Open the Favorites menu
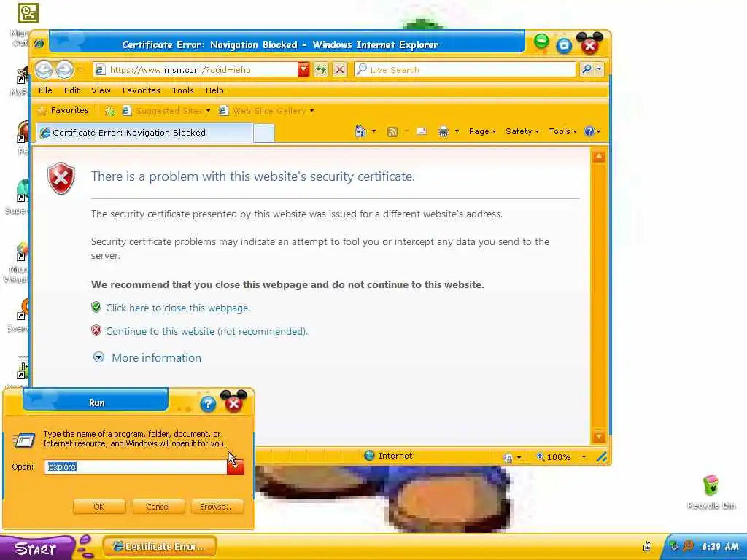 (x=141, y=90)
